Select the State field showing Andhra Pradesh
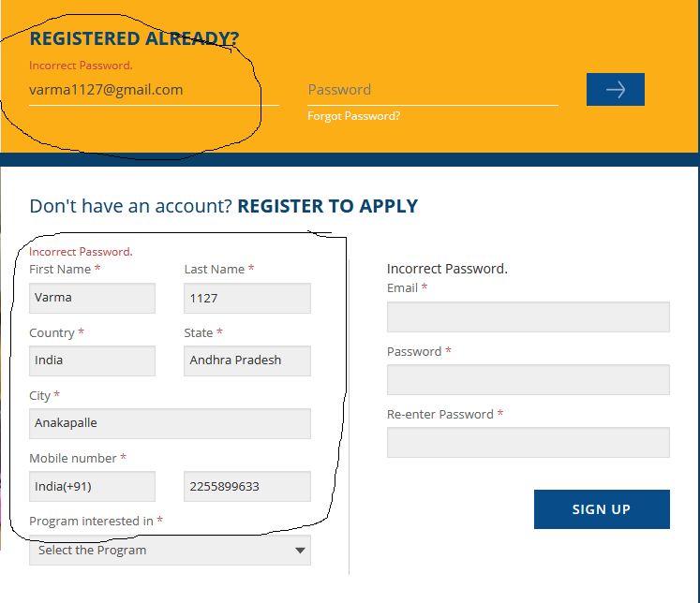 247,360
